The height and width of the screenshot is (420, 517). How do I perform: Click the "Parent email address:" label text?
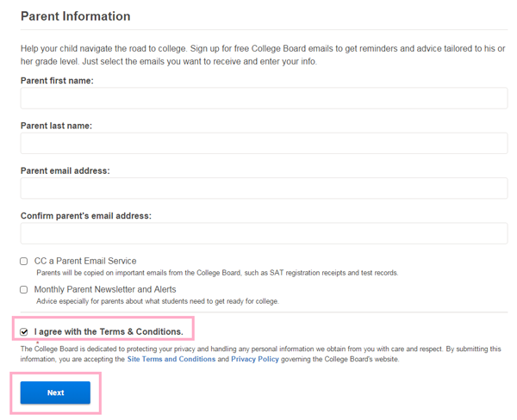65,170
